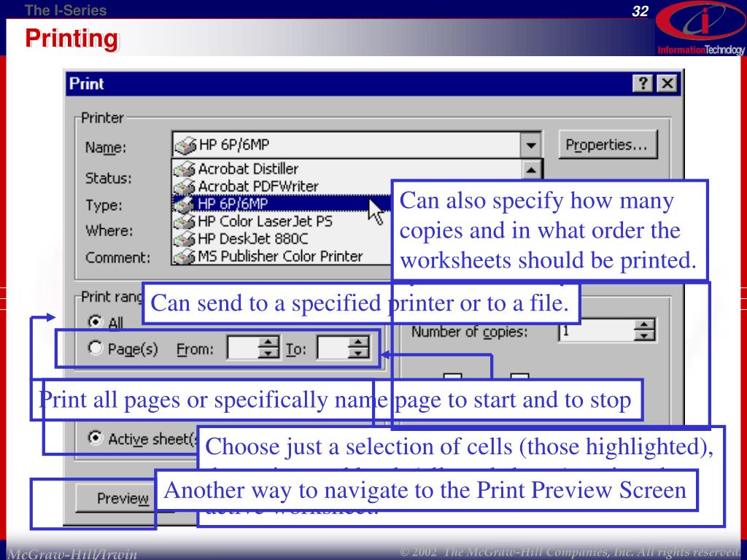Image resolution: width=747 pixels, height=560 pixels.
Task: Select the Page(s) radio button
Action: point(96,348)
